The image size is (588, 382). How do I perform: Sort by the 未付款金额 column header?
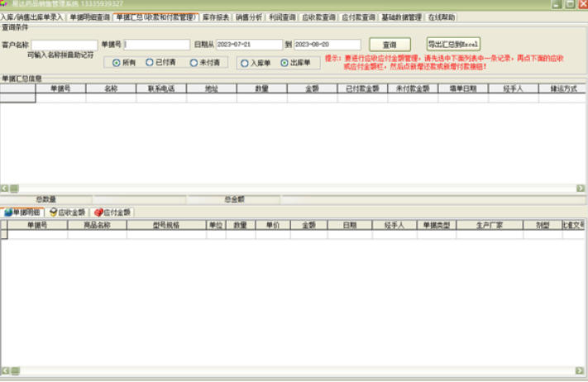[413, 88]
